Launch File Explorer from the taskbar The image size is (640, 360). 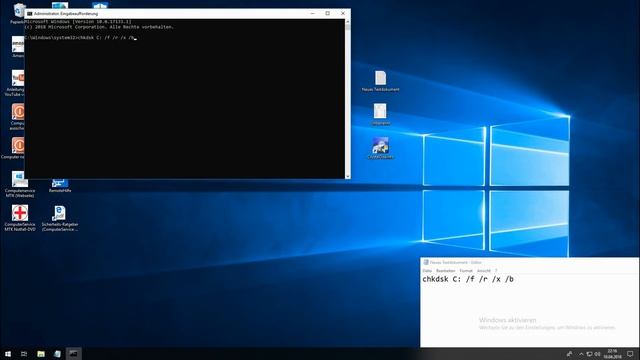41,354
